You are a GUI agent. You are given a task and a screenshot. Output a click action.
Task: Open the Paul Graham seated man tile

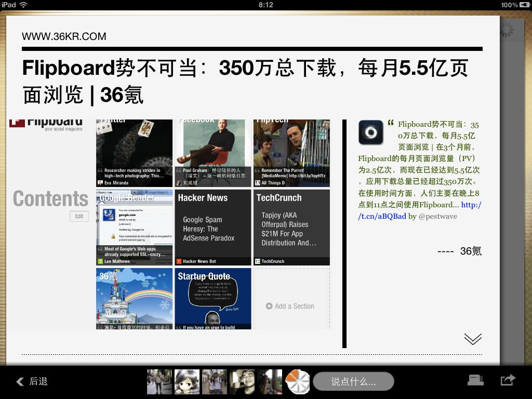213,153
